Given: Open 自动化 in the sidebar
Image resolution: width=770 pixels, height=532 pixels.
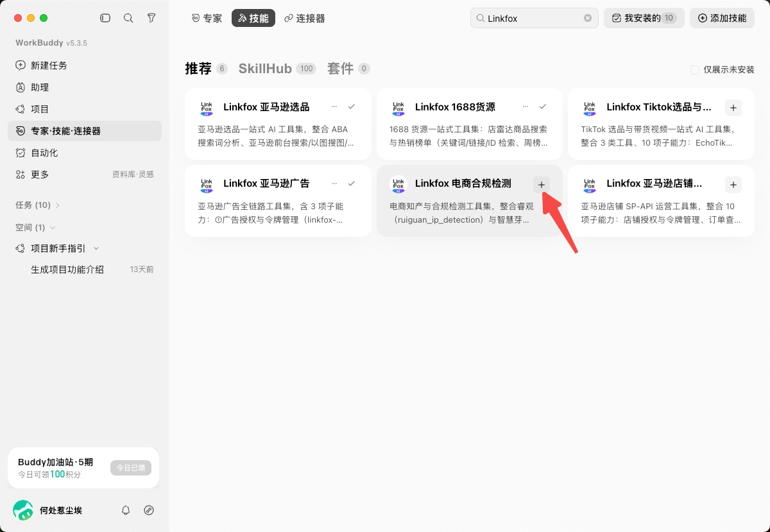Looking at the screenshot, I should (85, 153).
